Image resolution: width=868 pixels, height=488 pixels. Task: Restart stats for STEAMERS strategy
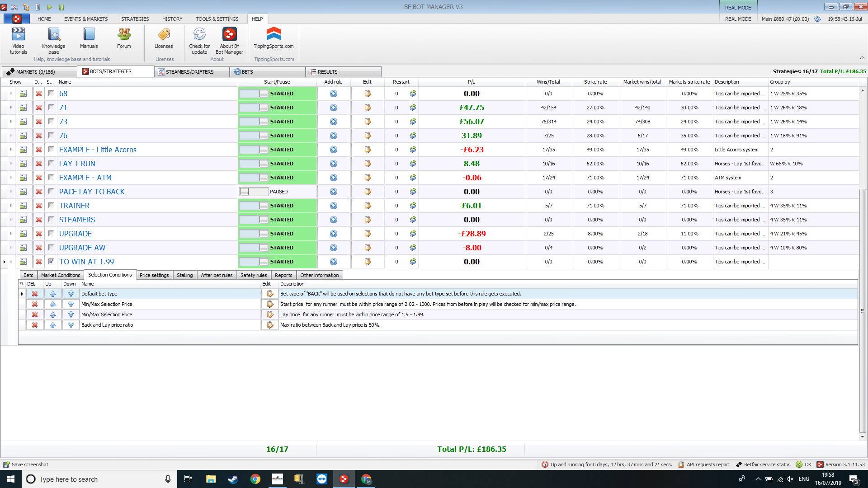click(413, 220)
